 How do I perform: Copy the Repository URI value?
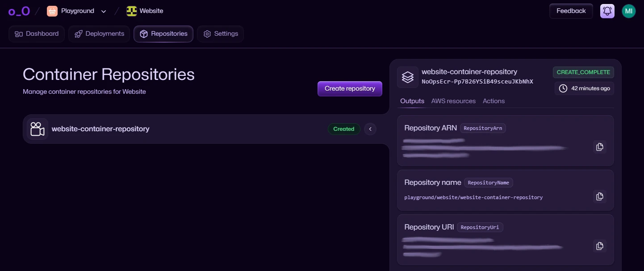click(599, 246)
